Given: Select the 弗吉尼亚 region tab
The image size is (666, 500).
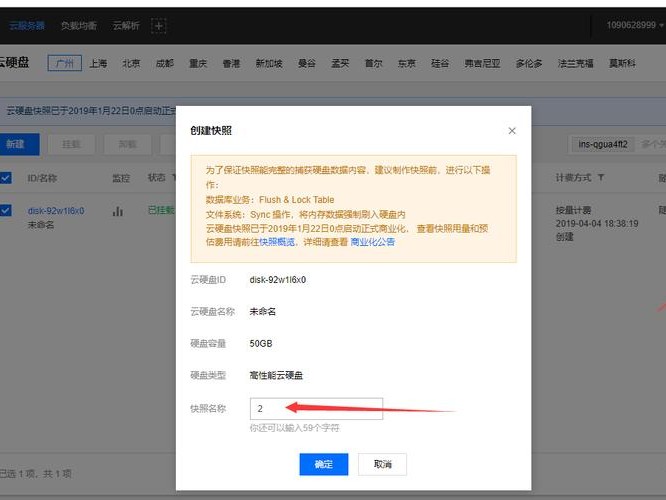Looking at the screenshot, I should pyautogui.click(x=482, y=63).
